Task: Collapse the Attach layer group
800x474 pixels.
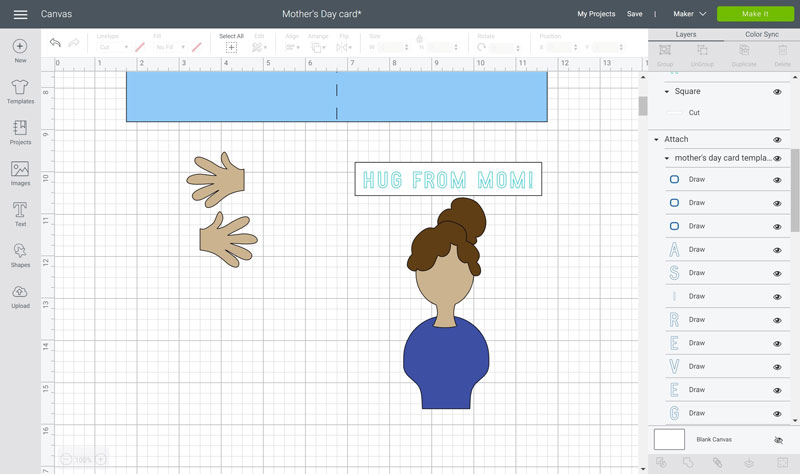Action: [657, 140]
